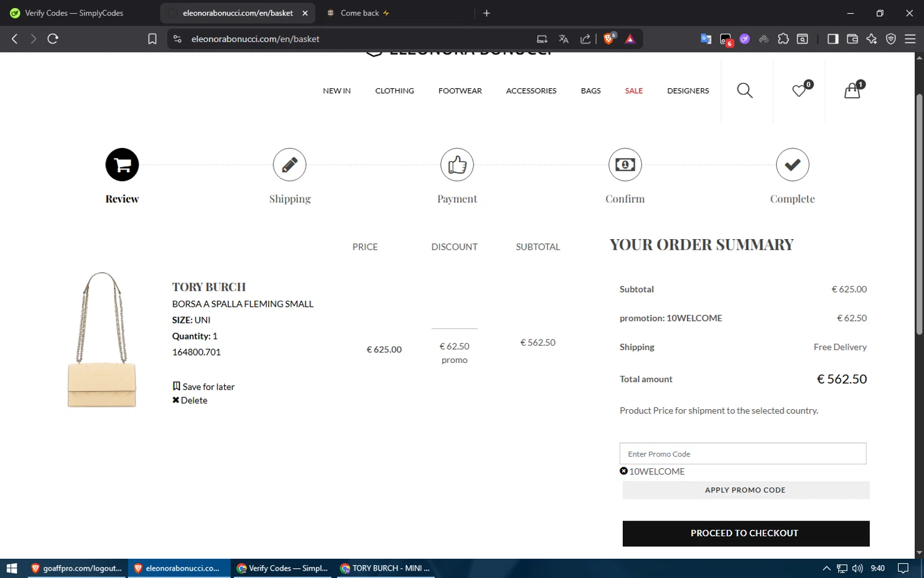This screenshot has width=924, height=578.
Task: Click the Free Delivery shipping text
Action: (x=840, y=347)
